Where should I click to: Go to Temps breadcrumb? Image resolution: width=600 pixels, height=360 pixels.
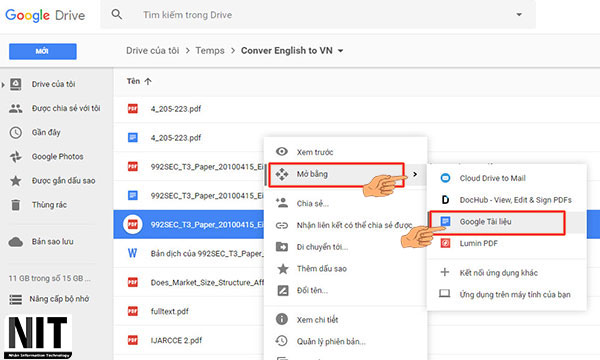point(210,50)
